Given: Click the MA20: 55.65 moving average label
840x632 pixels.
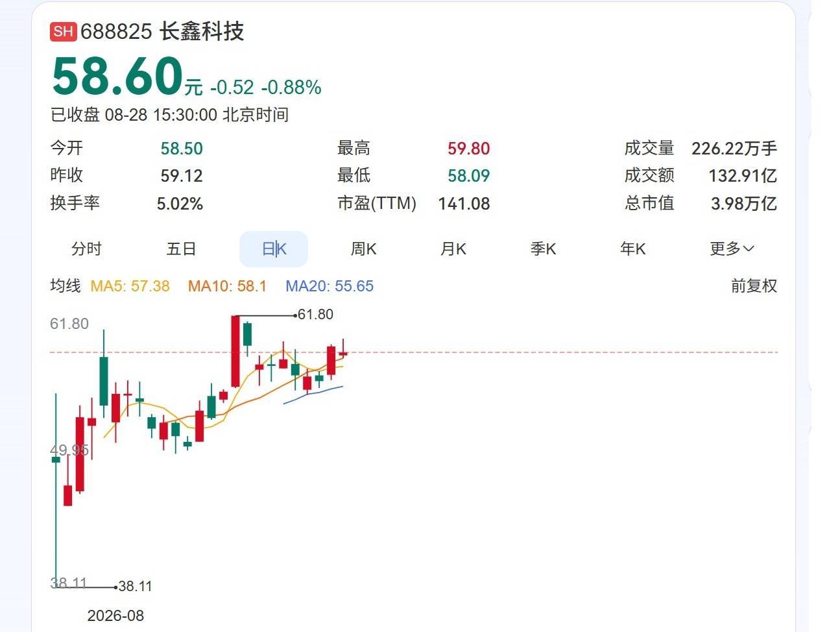Looking at the screenshot, I should (x=330, y=286).
